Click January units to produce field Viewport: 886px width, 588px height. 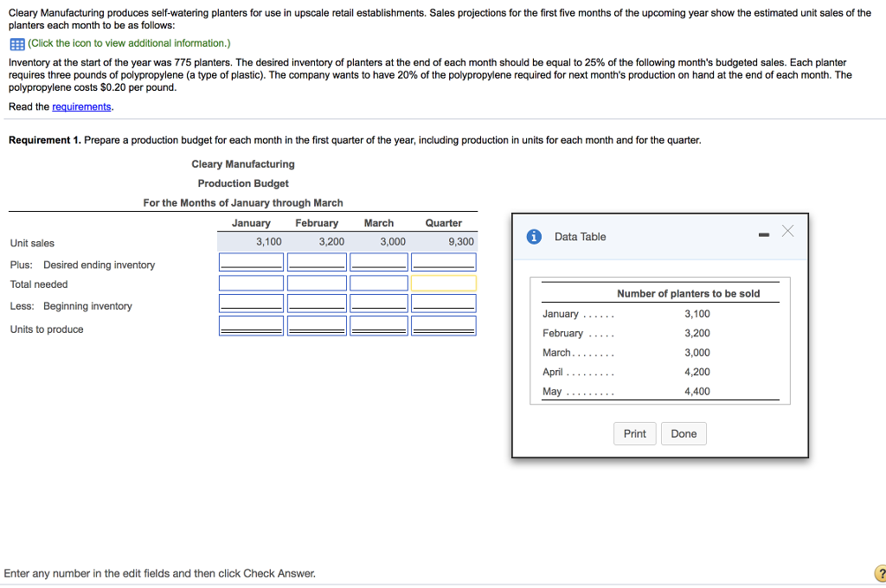251,324
